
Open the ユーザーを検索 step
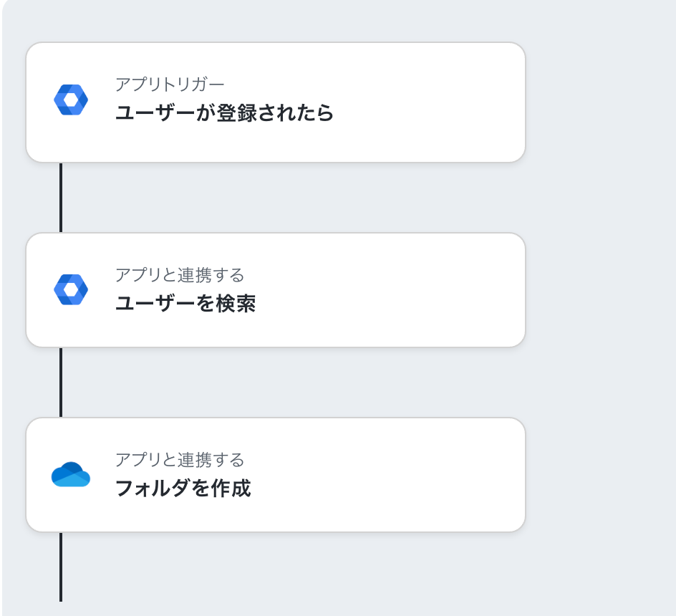(x=276, y=290)
